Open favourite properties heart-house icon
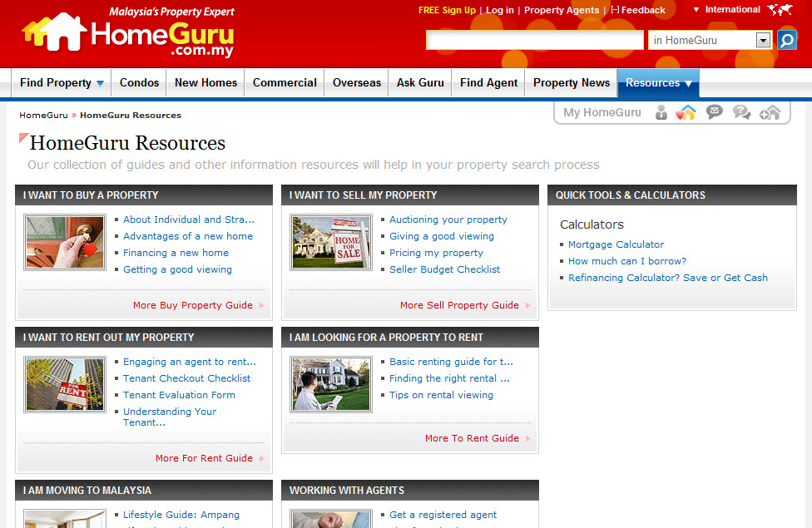 (x=686, y=113)
